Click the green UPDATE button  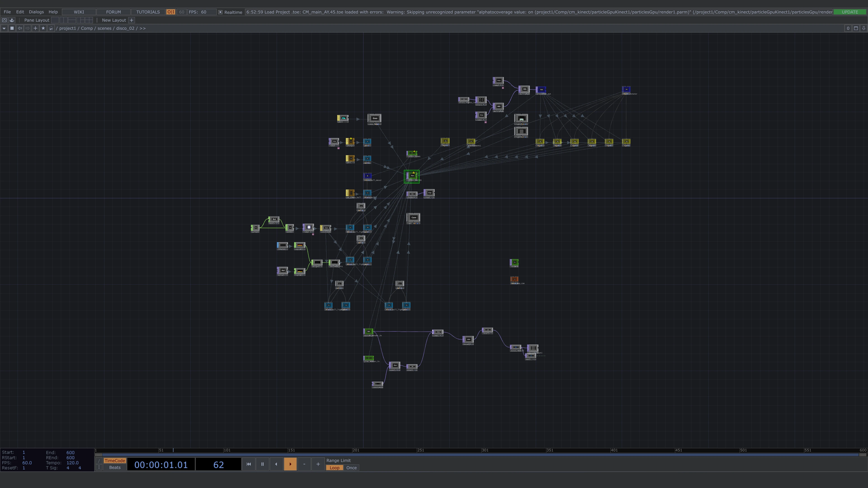coord(850,12)
